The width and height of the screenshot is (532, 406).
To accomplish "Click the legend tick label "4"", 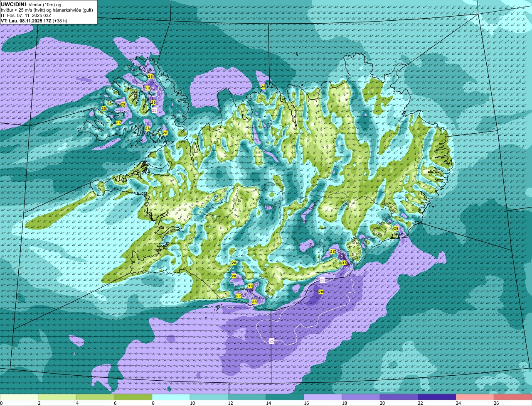I will (76, 403).
